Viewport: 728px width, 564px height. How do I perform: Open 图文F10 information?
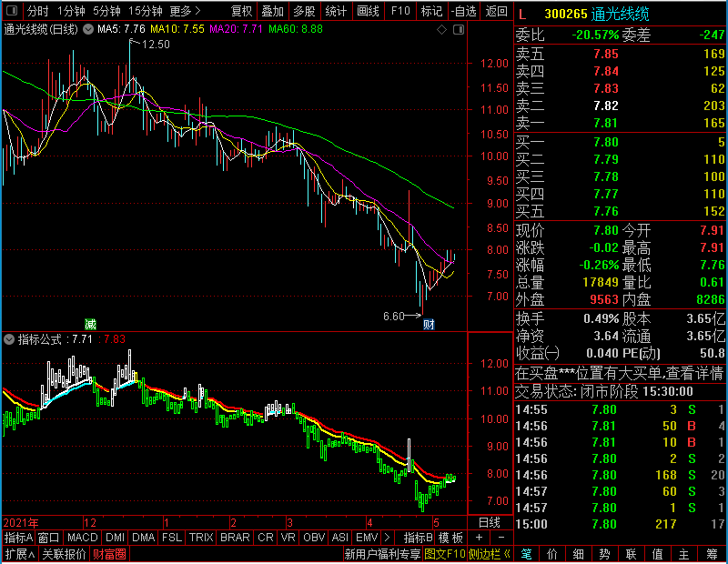tap(444, 554)
